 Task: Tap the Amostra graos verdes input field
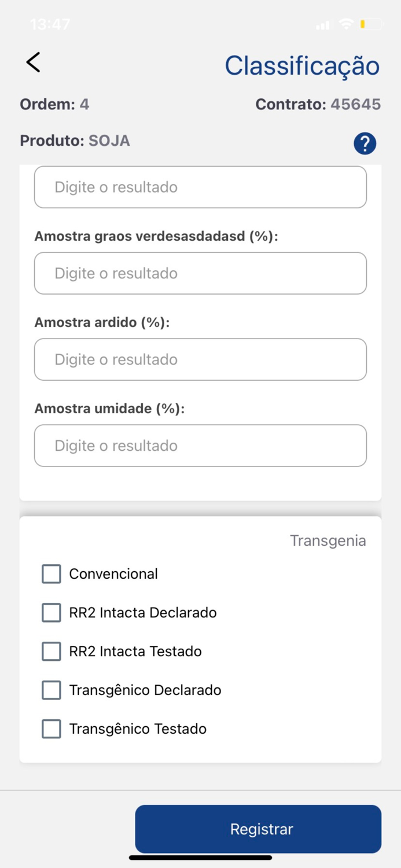200,273
